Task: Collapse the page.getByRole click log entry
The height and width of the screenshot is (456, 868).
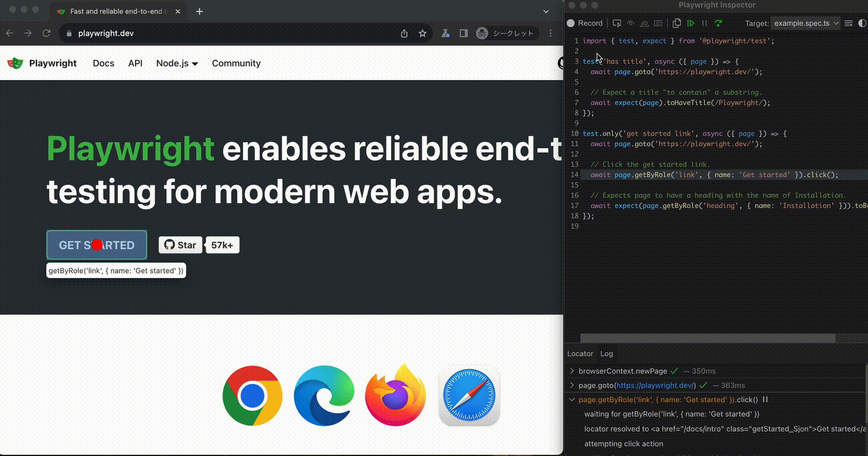Action: (x=572, y=399)
